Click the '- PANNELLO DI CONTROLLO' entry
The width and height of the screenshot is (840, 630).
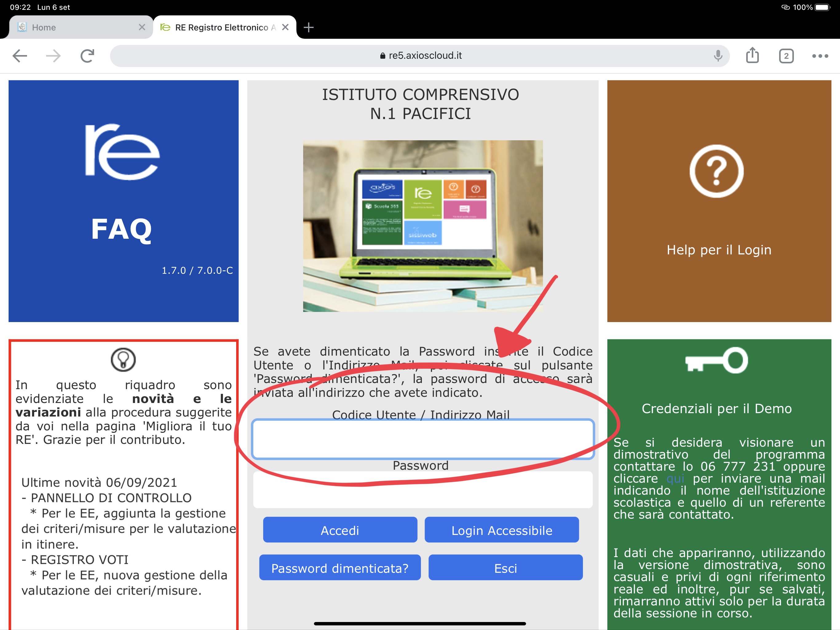pos(106,498)
